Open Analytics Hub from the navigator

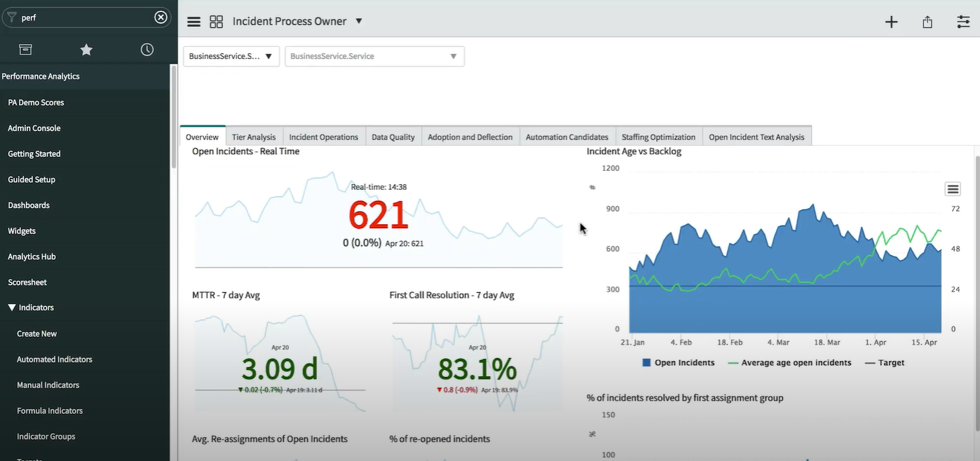pos(32,256)
